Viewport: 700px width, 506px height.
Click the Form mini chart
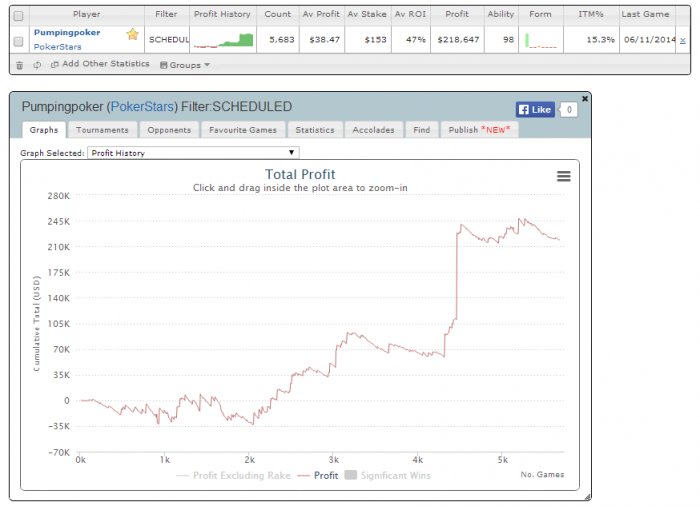(x=541, y=40)
